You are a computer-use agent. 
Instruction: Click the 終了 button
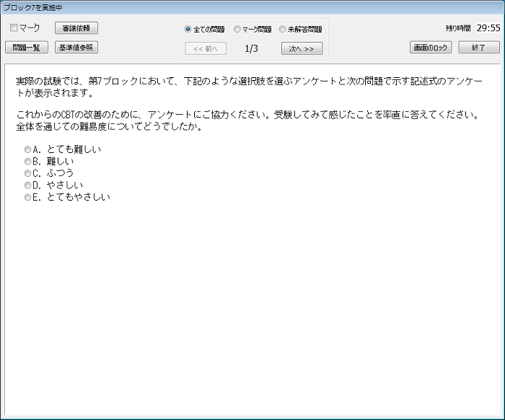[479, 48]
